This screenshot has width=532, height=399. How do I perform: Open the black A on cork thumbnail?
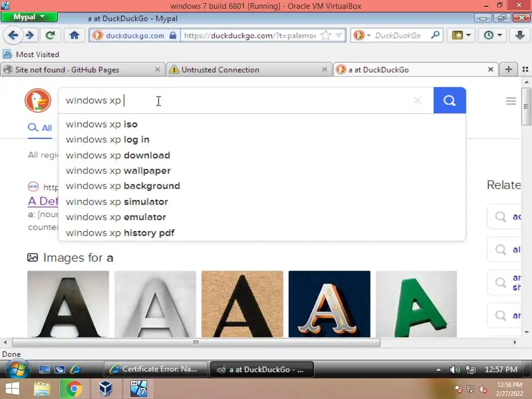point(242,304)
